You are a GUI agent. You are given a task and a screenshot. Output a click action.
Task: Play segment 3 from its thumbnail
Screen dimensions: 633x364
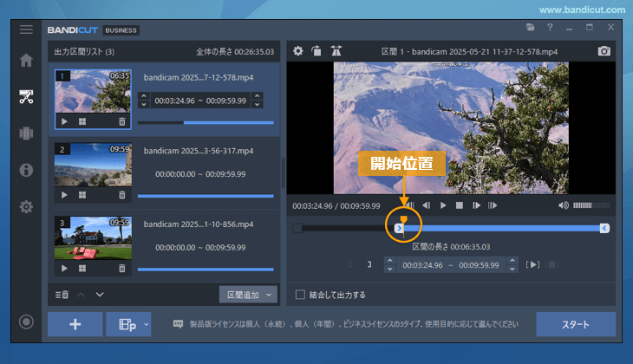pyautogui.click(x=64, y=268)
